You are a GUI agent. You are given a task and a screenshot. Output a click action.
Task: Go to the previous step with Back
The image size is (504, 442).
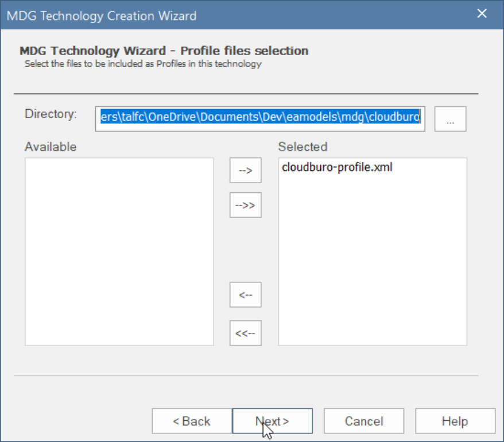click(x=192, y=421)
